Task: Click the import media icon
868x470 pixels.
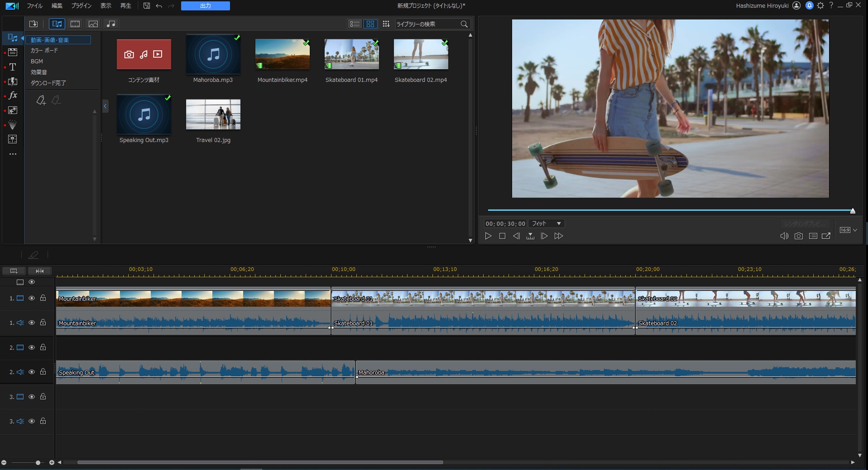Action: point(34,24)
